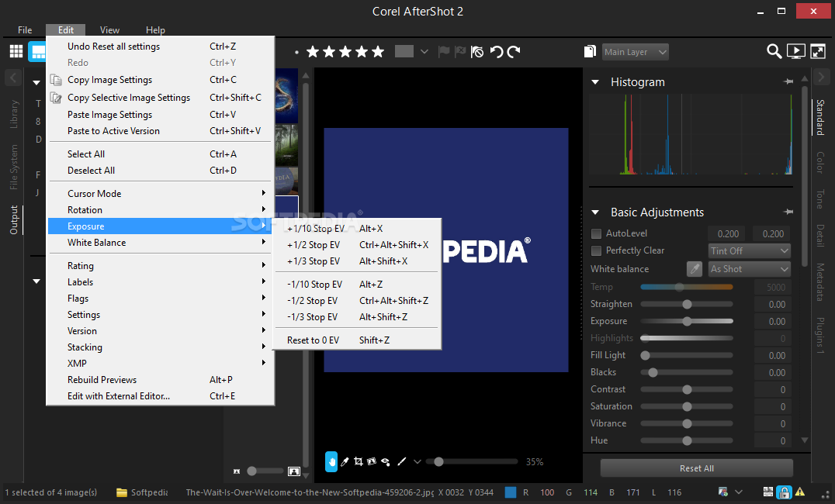Click the forest thumbnail in filmstrip

click(x=286, y=145)
